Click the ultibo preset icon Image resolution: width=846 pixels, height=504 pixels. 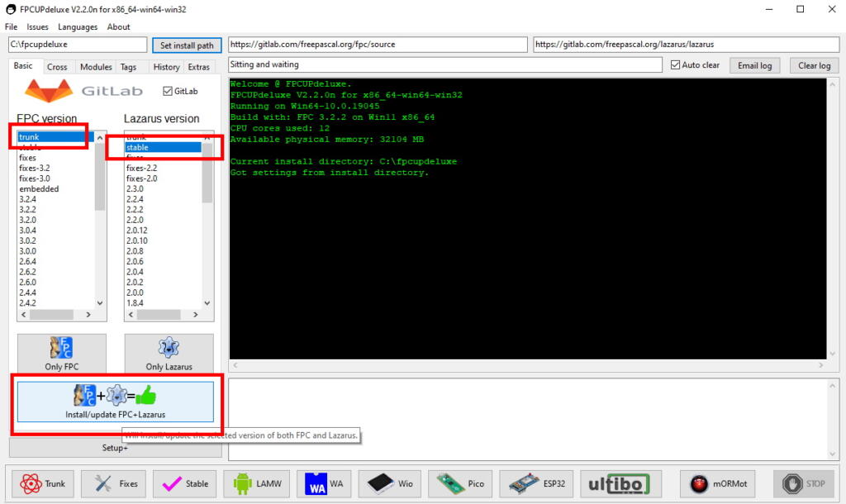point(620,483)
